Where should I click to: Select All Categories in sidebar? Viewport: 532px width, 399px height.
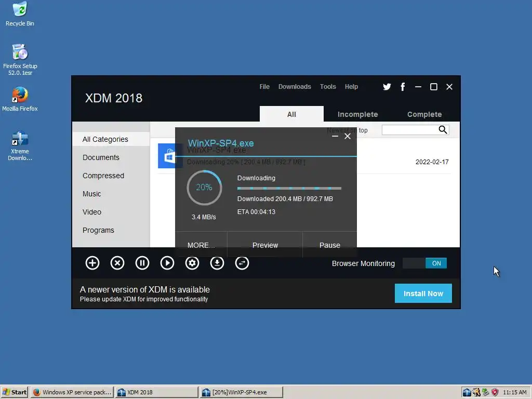pos(111,139)
